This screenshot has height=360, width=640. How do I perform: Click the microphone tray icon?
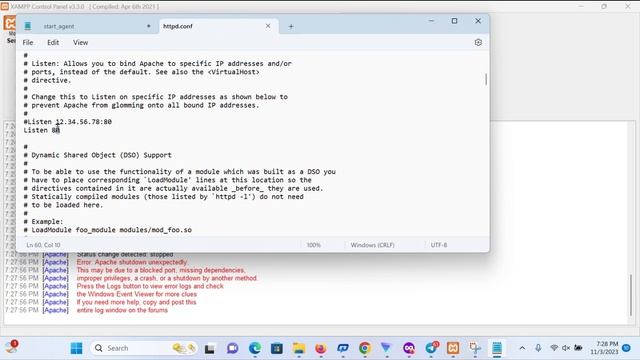coord(538,348)
